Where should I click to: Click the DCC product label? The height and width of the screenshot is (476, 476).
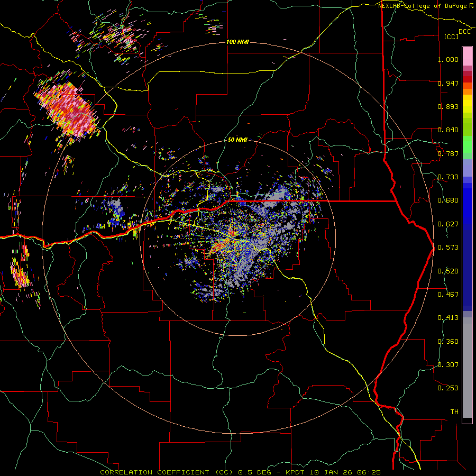465,32
